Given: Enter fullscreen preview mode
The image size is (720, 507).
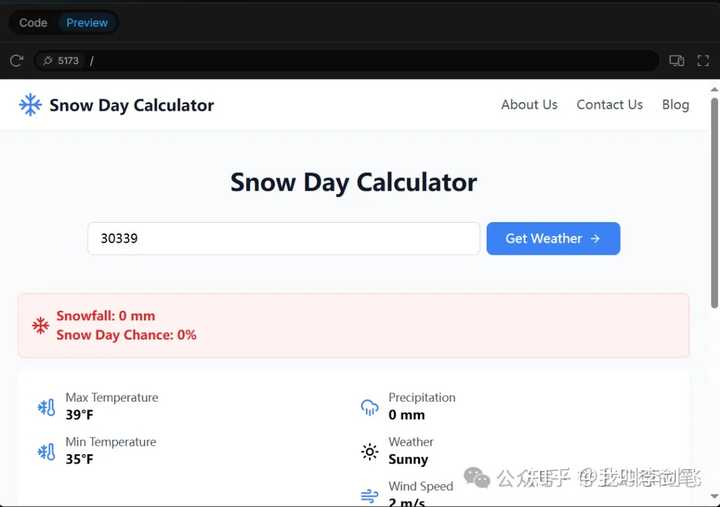Looking at the screenshot, I should coord(702,61).
